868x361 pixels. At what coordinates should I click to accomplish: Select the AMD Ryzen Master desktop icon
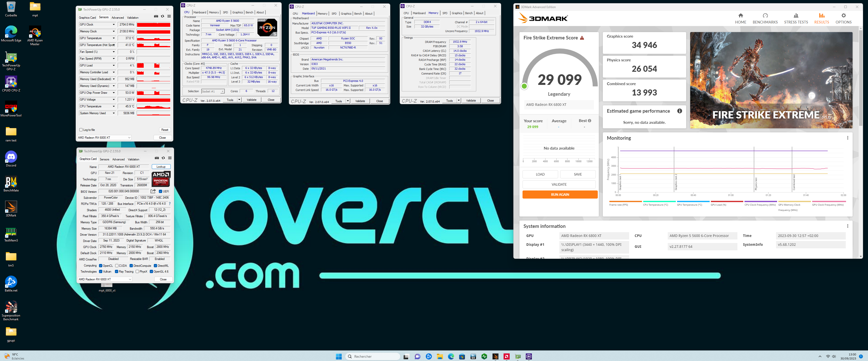click(x=35, y=36)
